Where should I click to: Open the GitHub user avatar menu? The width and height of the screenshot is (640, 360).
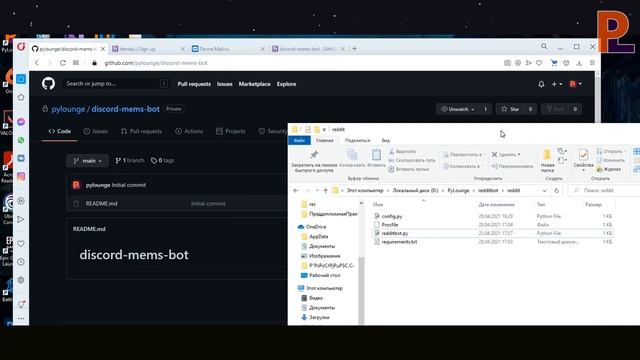point(576,84)
